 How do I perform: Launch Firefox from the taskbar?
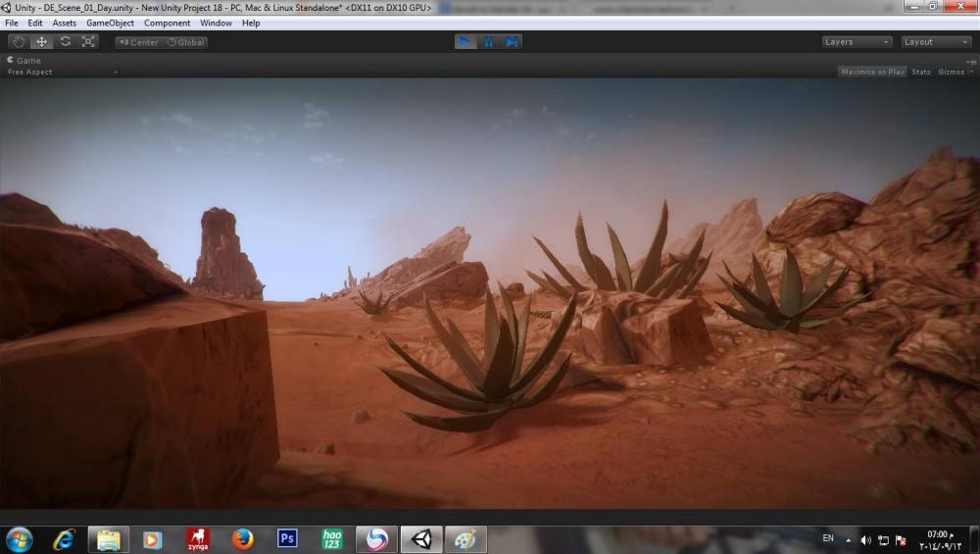point(242,539)
